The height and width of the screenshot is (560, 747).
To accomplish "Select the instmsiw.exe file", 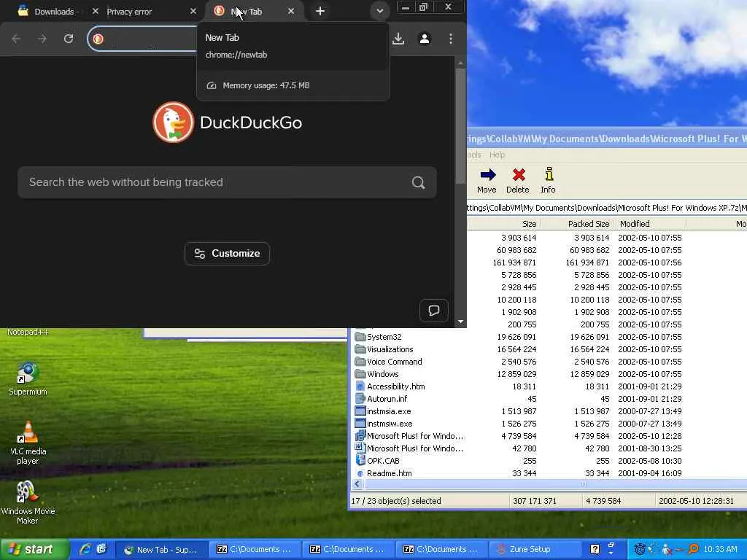I will click(390, 424).
